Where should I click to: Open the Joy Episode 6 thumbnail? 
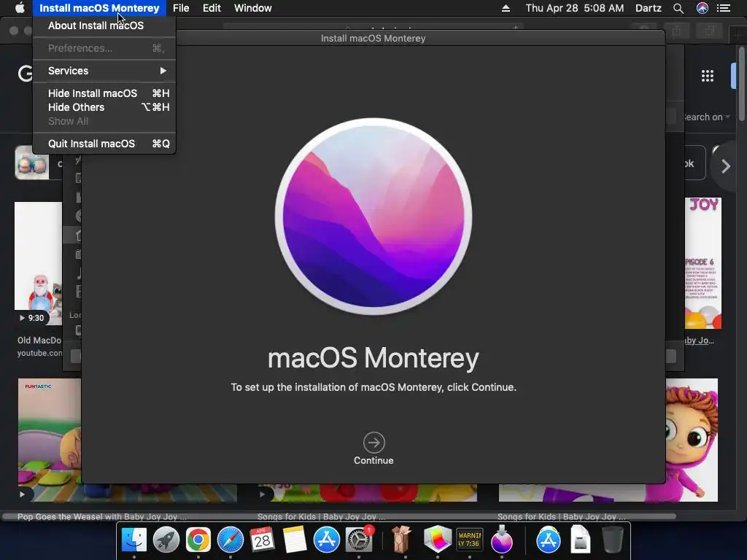pyautogui.click(x=703, y=263)
